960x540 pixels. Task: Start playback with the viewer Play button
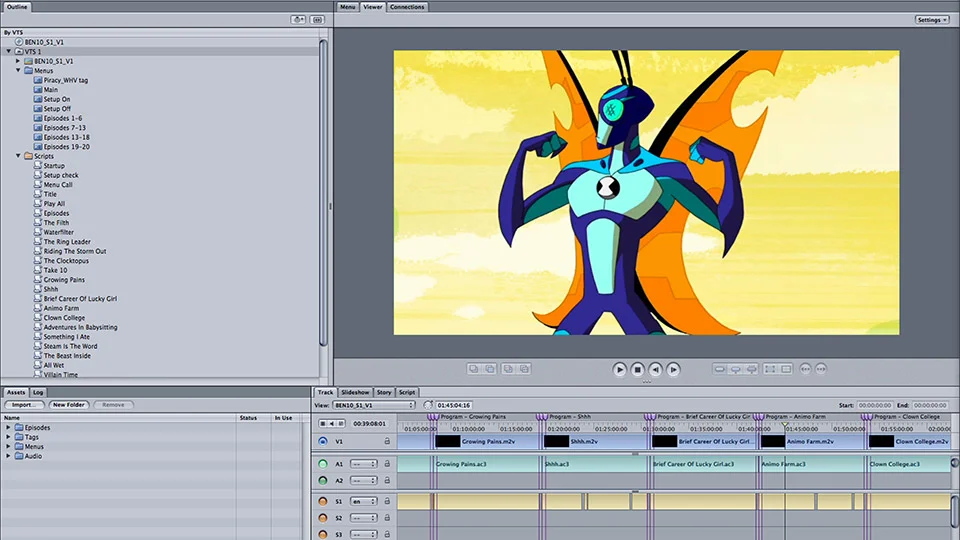coord(619,369)
